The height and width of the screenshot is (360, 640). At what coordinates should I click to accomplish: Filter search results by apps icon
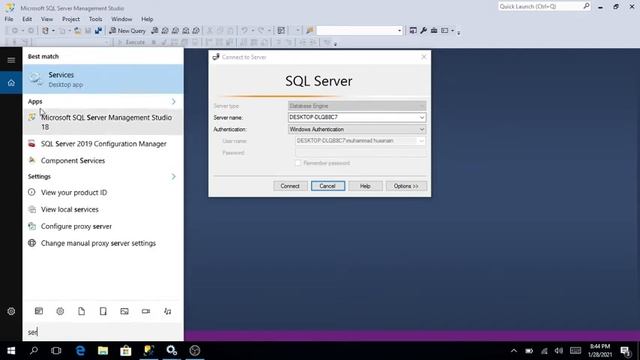(39, 311)
